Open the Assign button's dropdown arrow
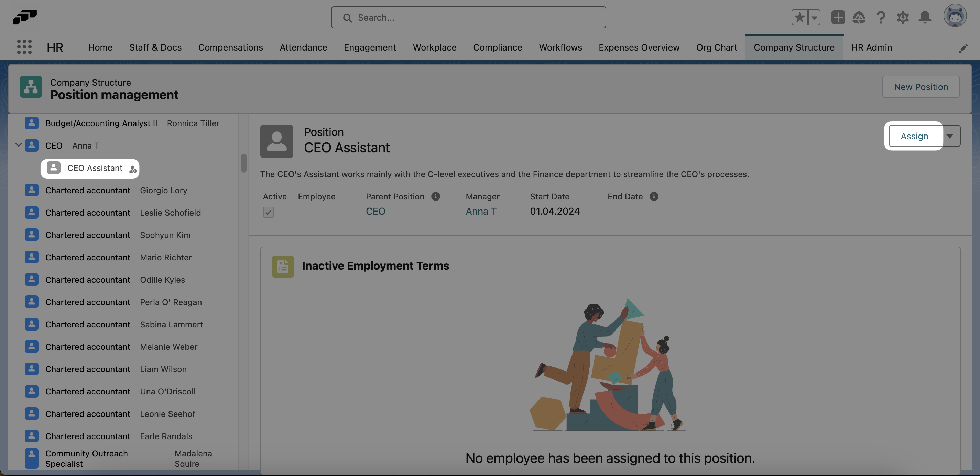Viewport: 980px width, 476px height. [950, 136]
